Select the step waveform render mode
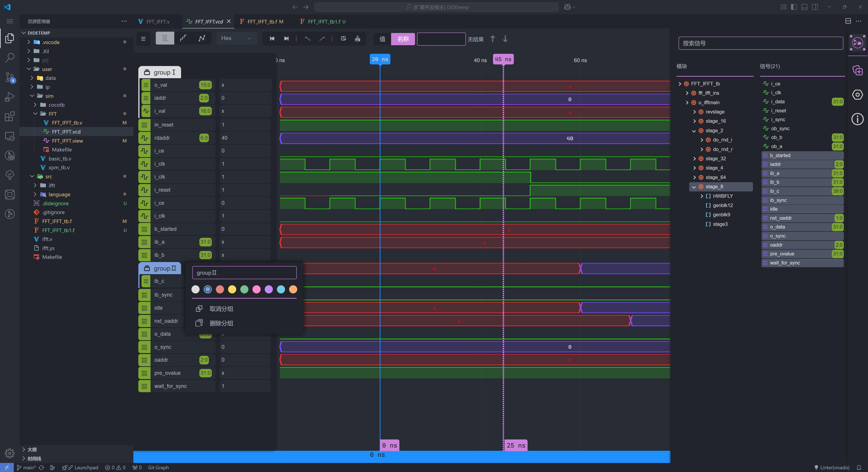The width and height of the screenshot is (868, 472). click(x=183, y=38)
